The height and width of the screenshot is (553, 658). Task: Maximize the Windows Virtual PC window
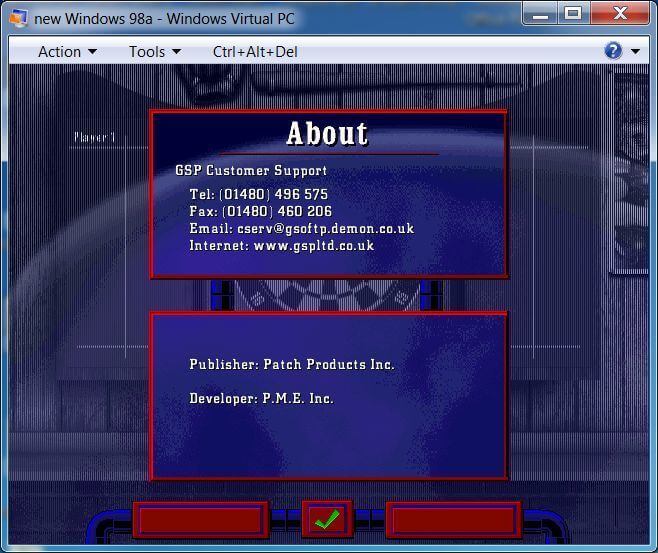pos(573,14)
